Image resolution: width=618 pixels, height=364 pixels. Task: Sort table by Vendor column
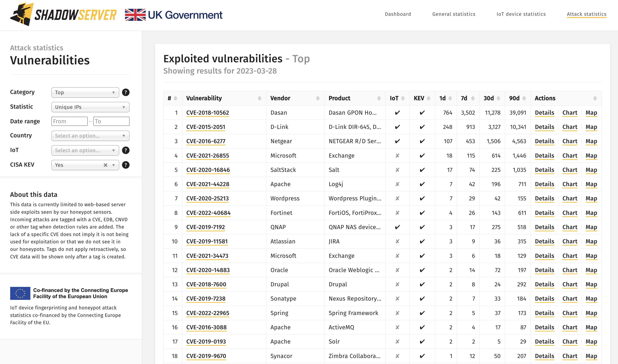pyautogui.click(x=318, y=98)
